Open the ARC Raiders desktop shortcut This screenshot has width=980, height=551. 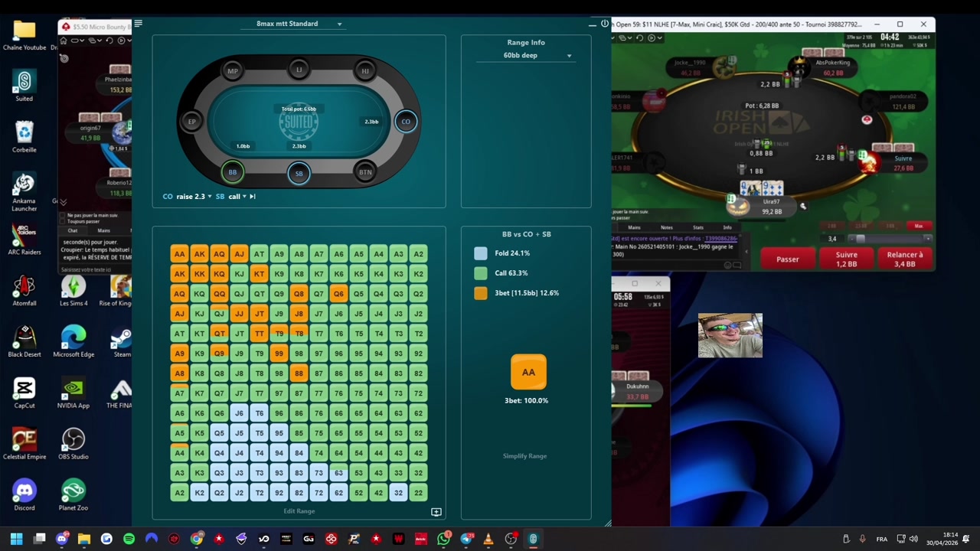pos(24,240)
